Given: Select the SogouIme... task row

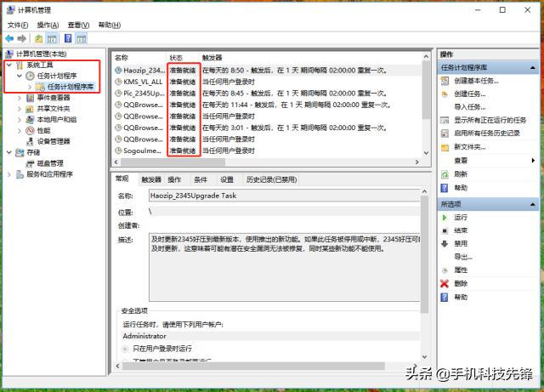Looking at the screenshot, I should (x=267, y=151).
